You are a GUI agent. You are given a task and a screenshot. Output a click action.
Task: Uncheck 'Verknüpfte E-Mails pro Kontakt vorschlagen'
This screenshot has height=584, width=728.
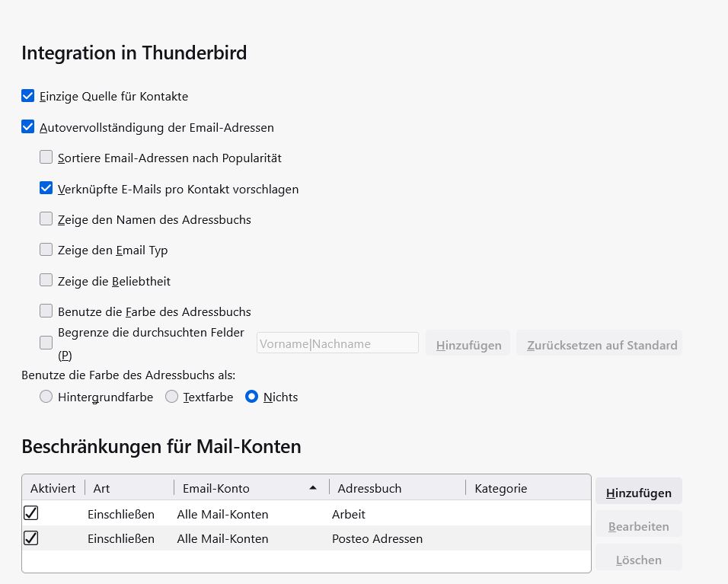click(x=46, y=188)
